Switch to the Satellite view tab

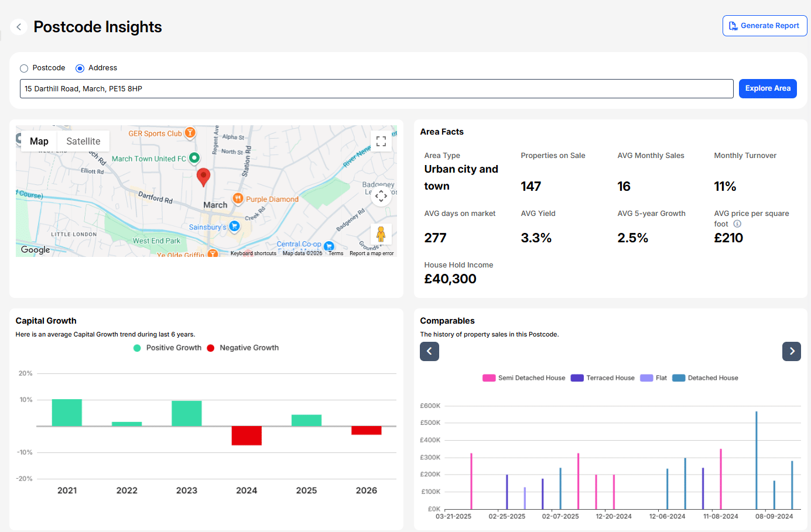click(x=83, y=141)
